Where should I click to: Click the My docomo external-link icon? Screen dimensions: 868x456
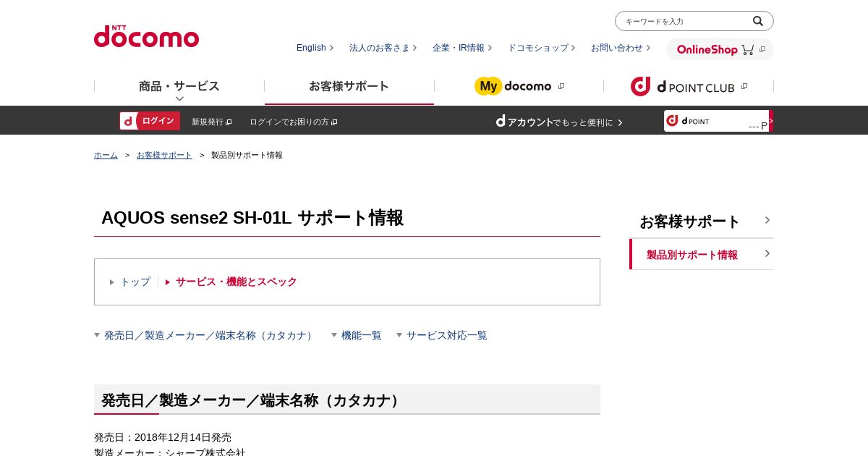(x=561, y=86)
